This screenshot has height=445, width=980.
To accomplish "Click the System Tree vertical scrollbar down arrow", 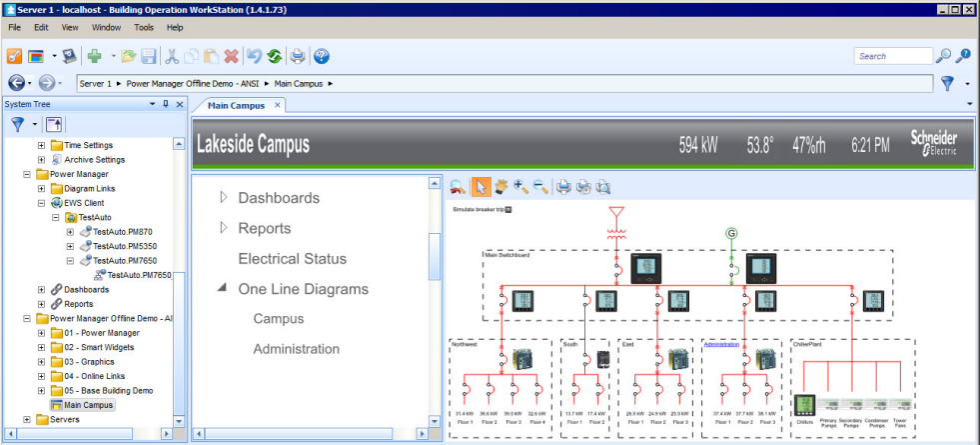I will click(x=179, y=421).
